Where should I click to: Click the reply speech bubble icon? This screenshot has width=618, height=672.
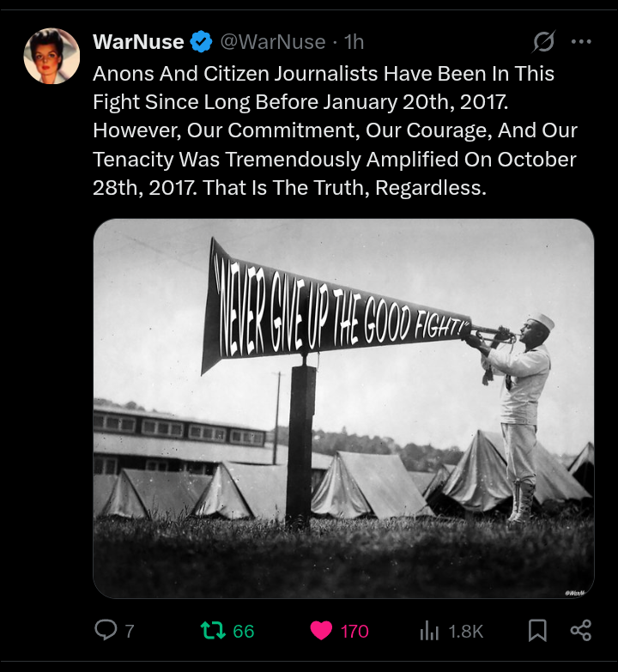pos(106,631)
